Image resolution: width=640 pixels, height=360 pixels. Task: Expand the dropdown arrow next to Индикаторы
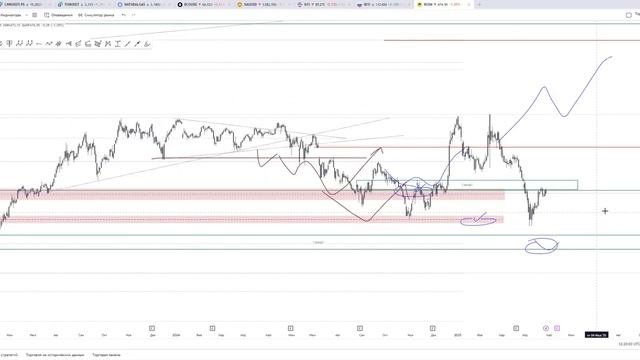(27, 15)
